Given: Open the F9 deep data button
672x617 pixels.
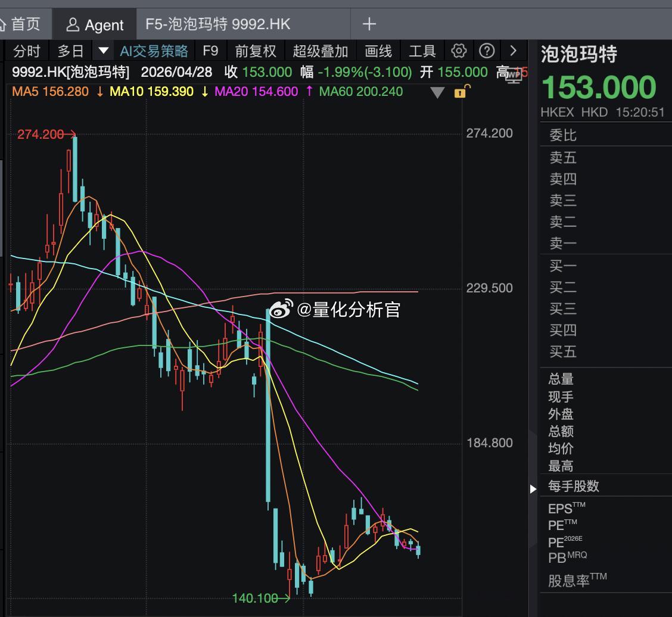Looking at the screenshot, I should (210, 51).
